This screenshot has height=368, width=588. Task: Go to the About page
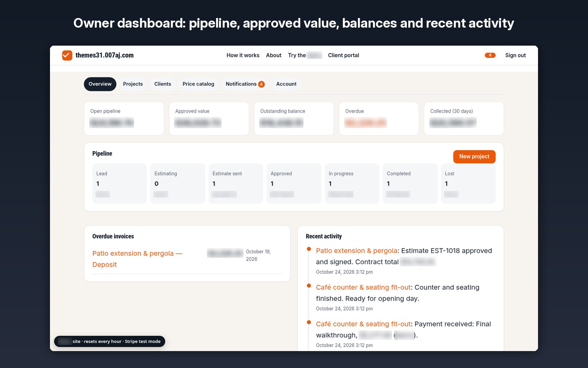[274, 55]
